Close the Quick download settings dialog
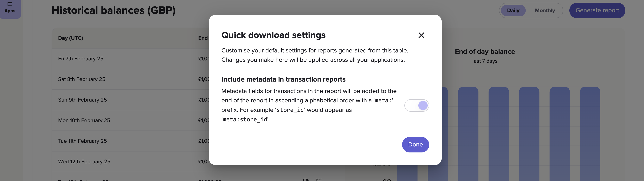The height and width of the screenshot is (181, 644). (421, 35)
